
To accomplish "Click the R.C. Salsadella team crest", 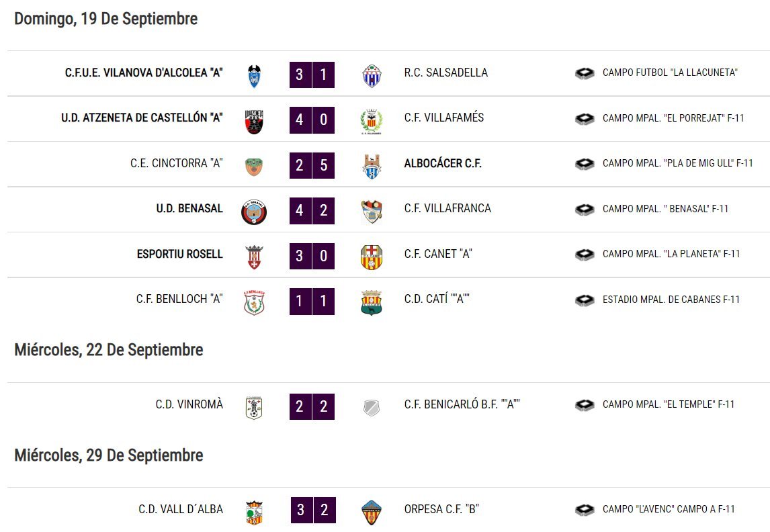I will tap(372, 76).
